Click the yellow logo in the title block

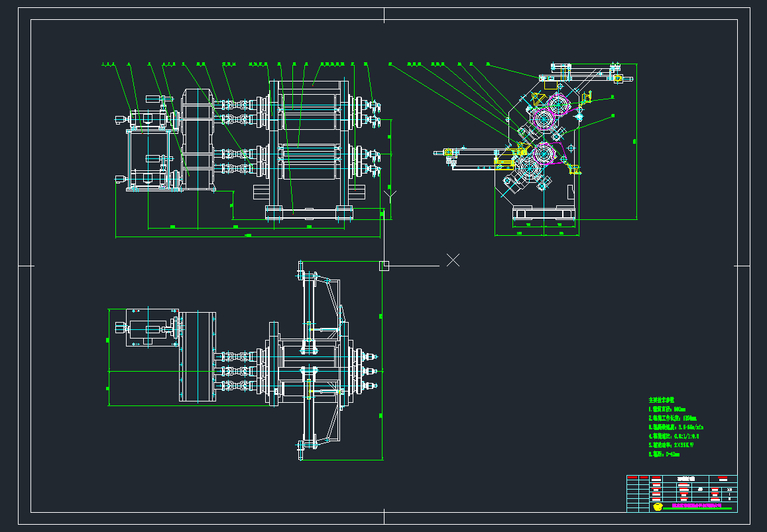pos(657,507)
